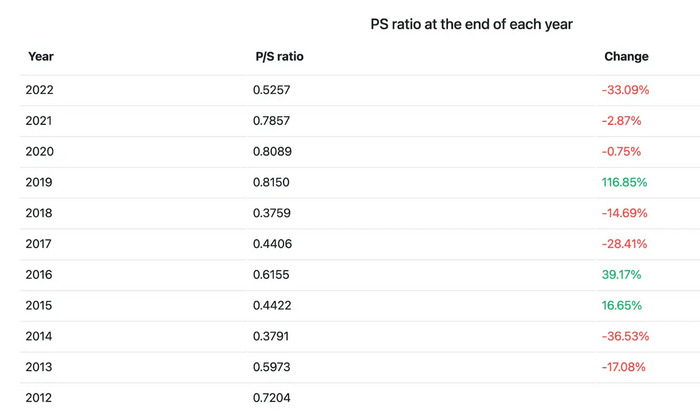Click the -33.09% change value
700x415 pixels.
(x=625, y=90)
